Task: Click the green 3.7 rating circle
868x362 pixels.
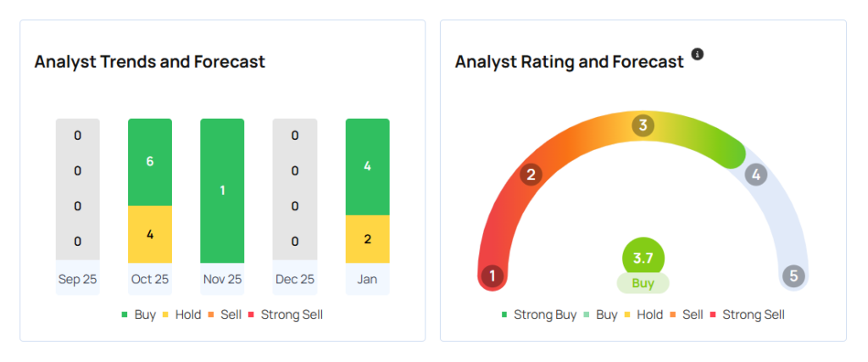Action: point(643,258)
